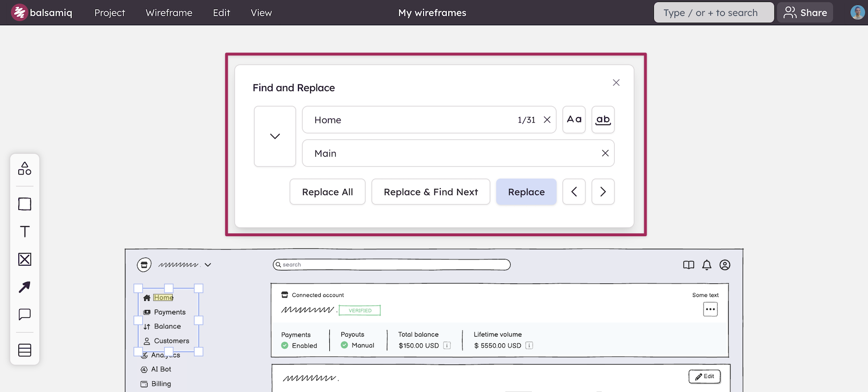Select the arrow tool
This screenshot has width=868, height=392.
pyautogui.click(x=25, y=287)
